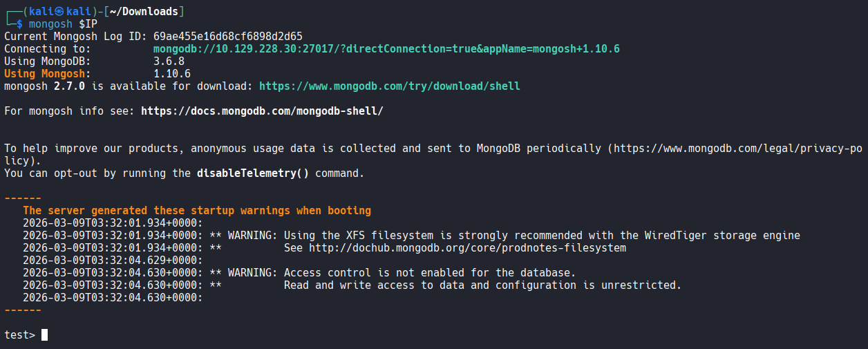868x349 pixels.
Task: Click the XFS filesystem warning line
Action: [411, 236]
